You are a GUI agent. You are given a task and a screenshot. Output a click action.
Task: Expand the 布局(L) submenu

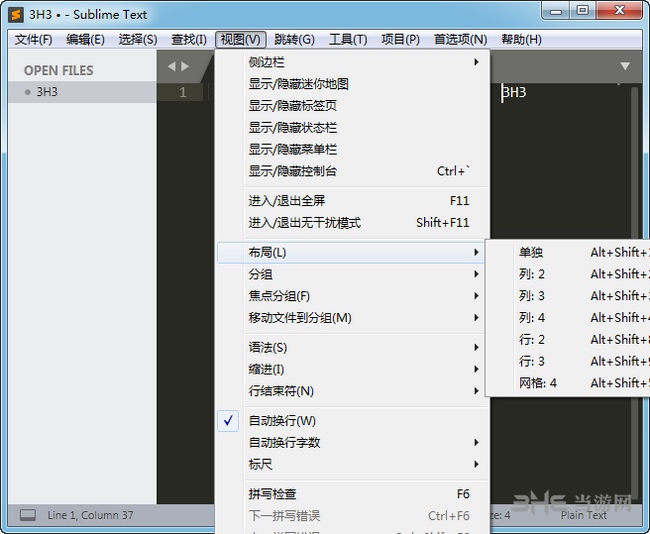350,252
